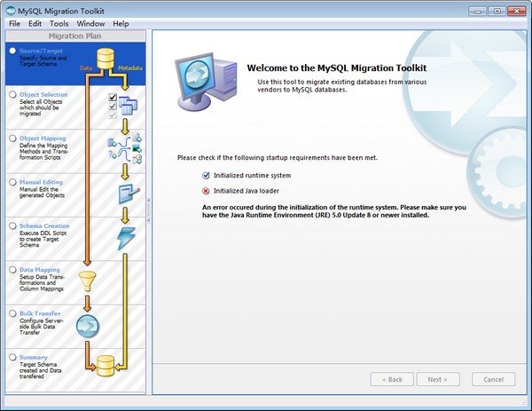This screenshot has width=532, height=411.
Task: Open the Tools menu
Action: point(59,24)
